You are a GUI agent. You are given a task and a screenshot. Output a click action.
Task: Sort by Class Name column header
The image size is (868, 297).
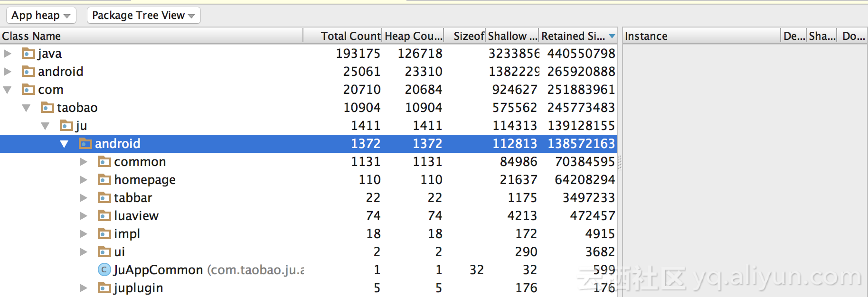151,36
